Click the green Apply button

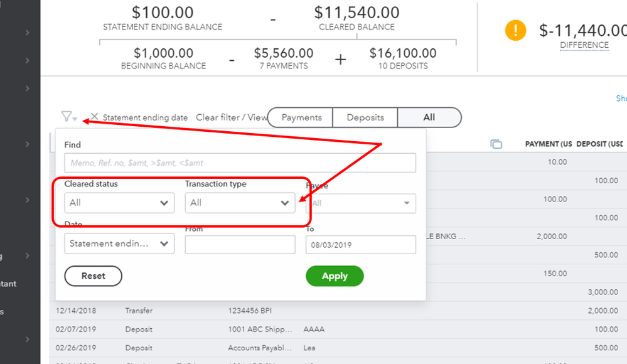click(x=335, y=276)
